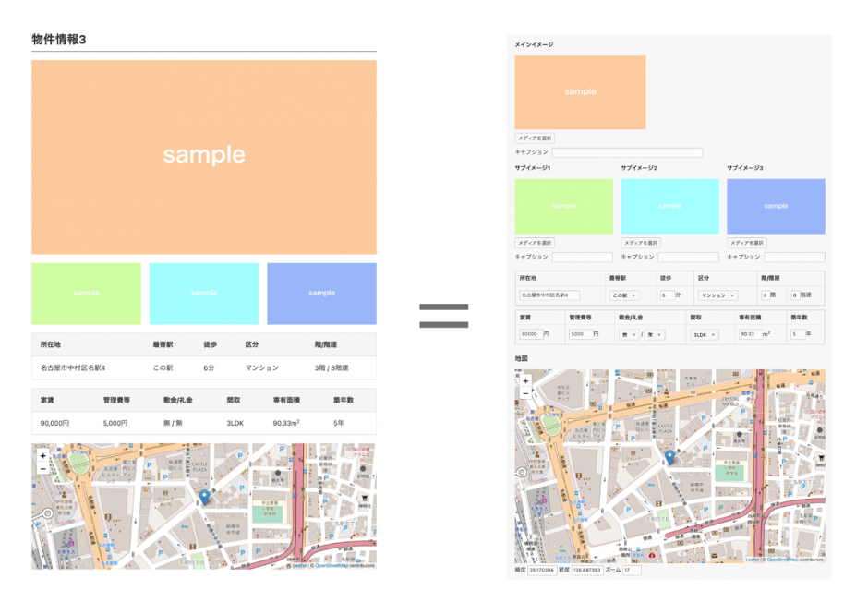Click メディアを選択 under サブイメージ3
868x614 pixels.
point(747,243)
